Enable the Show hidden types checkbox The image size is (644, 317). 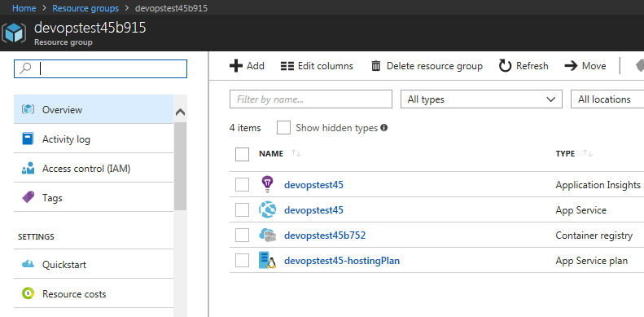pos(283,127)
